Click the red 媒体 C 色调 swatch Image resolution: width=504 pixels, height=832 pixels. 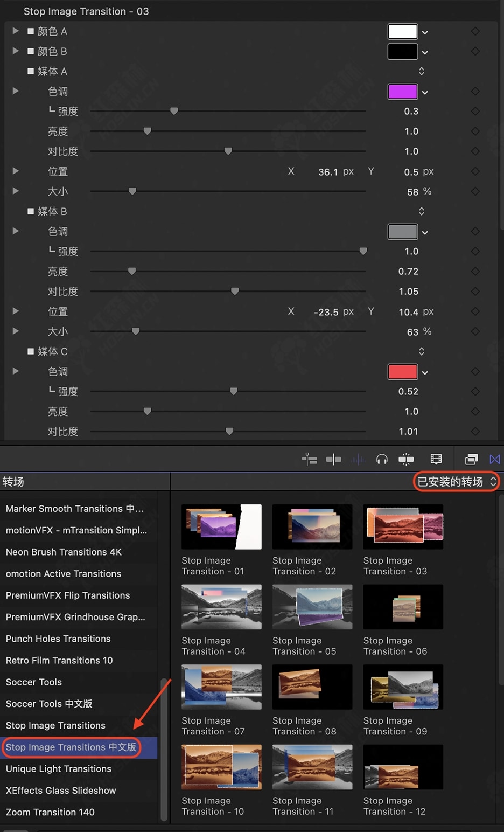point(402,371)
